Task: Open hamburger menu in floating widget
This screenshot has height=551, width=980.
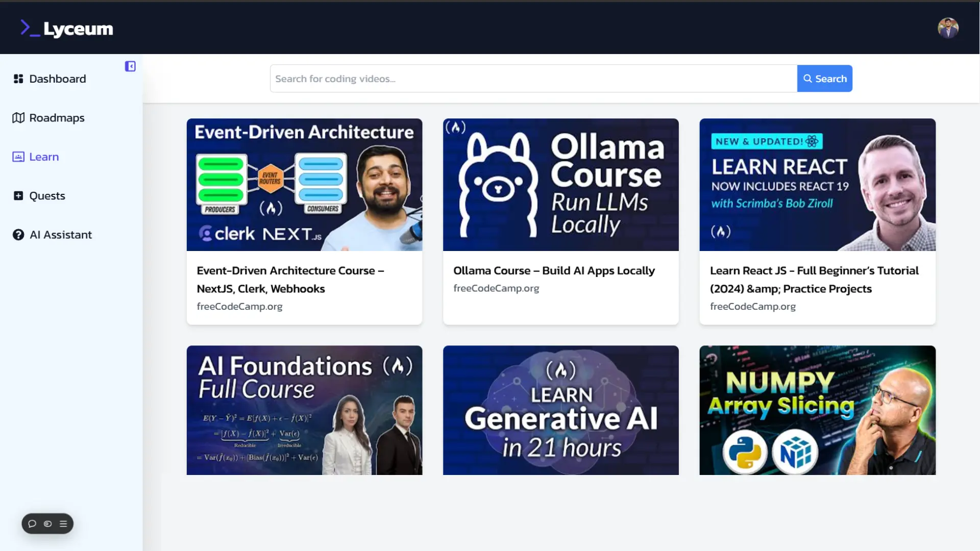Action: 63,523
